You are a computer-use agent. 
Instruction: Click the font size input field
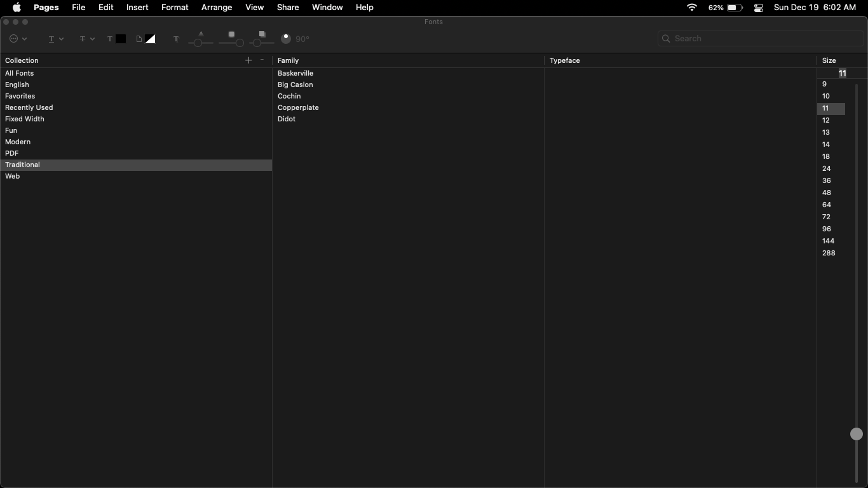pos(842,73)
